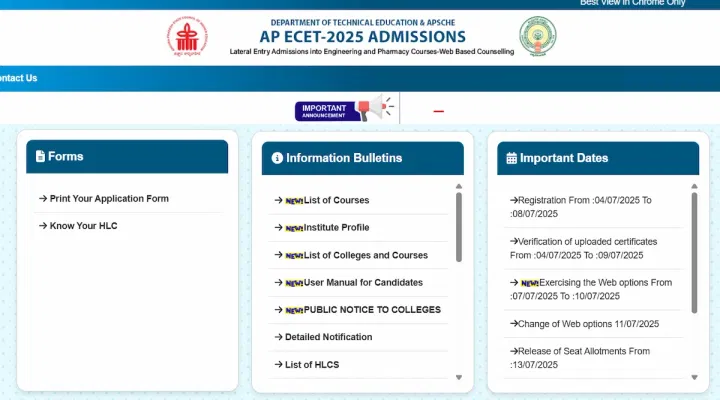
Task: View the Institute Profile bulletin
Action: click(x=336, y=228)
